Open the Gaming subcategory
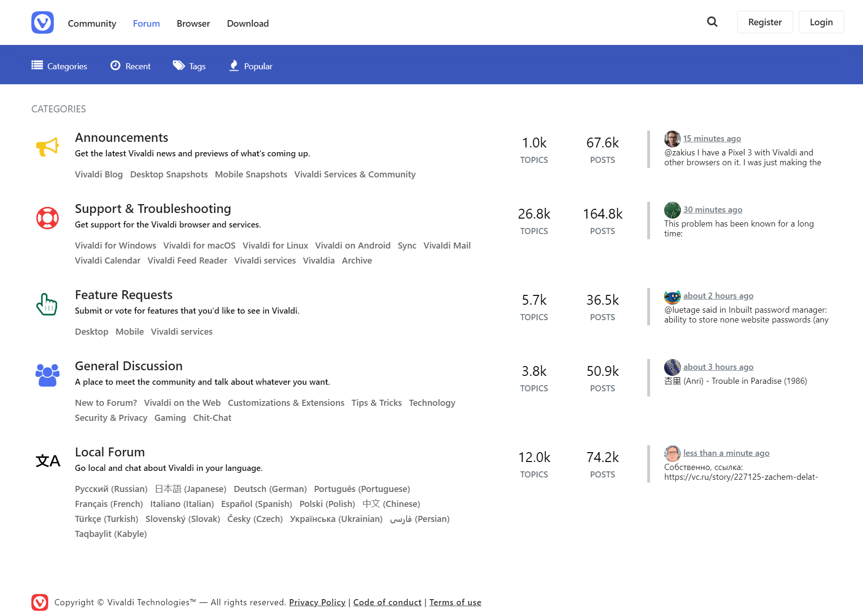Viewport: 863px width, 616px height. (x=170, y=418)
